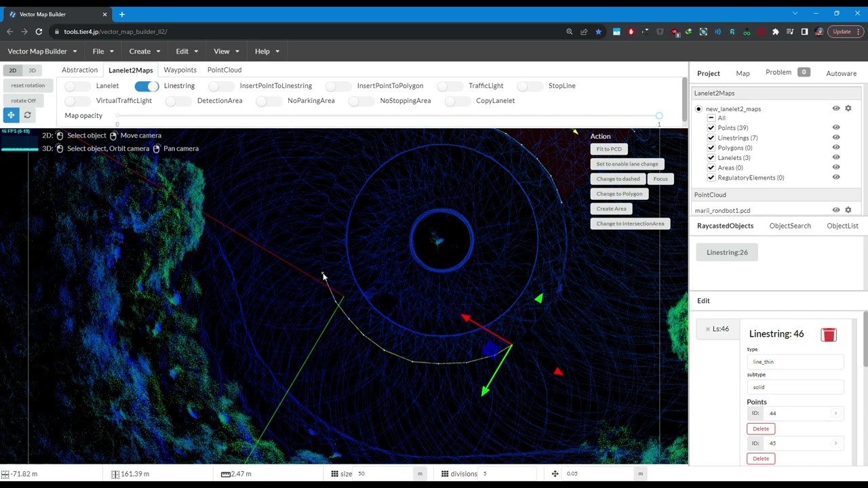The height and width of the screenshot is (488, 868).
Task: Click Change to IntersectionArea button
Action: (631, 224)
